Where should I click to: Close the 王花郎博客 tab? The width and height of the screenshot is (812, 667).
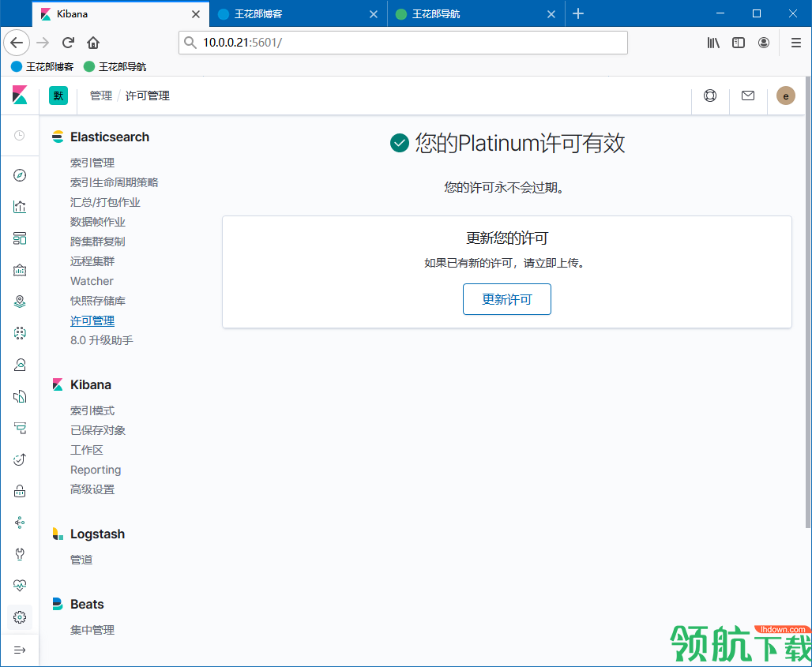(x=374, y=14)
